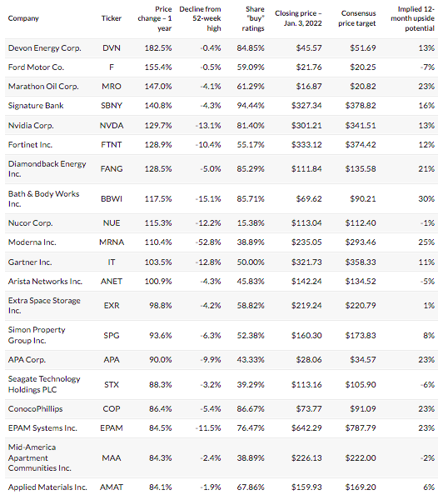448x495 pixels.
Task: Click ConocoPhillips company name
Action: coord(35,409)
